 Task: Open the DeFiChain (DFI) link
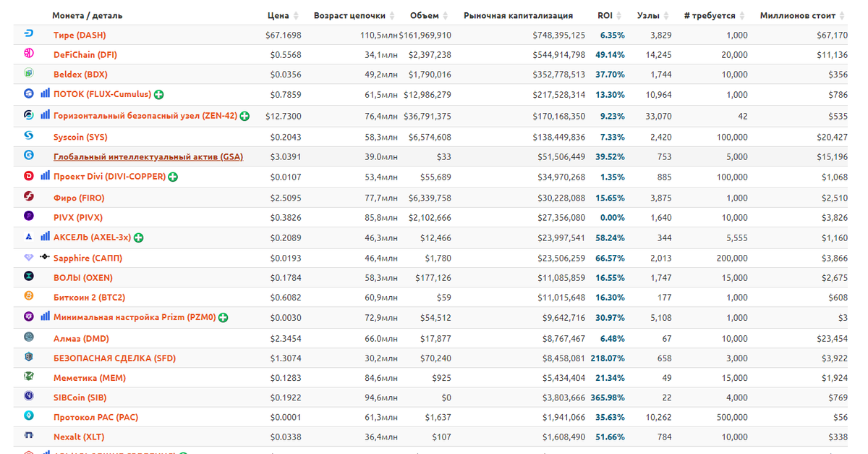[85, 54]
